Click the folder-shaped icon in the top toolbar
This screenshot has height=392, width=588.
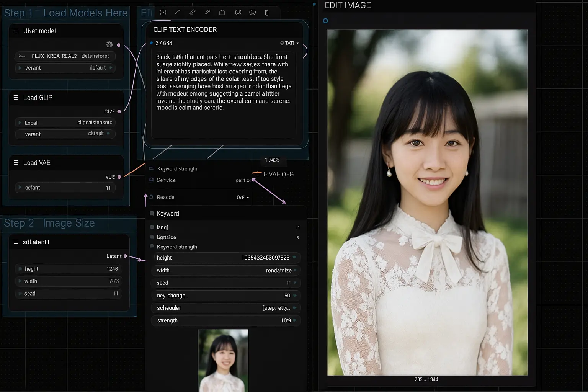(x=222, y=12)
